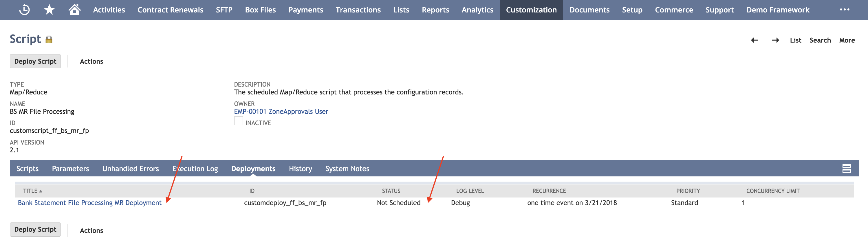Open the Activities menu
Screen dimensions: 868x241
point(109,10)
